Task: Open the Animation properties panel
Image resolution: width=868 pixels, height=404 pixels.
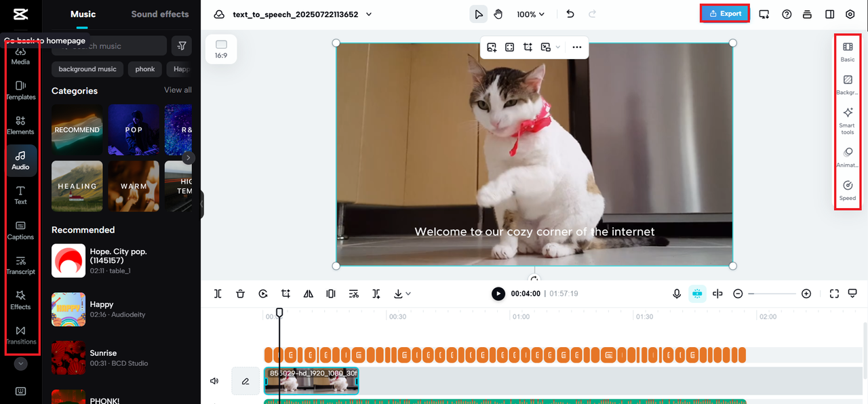Action: tap(848, 157)
